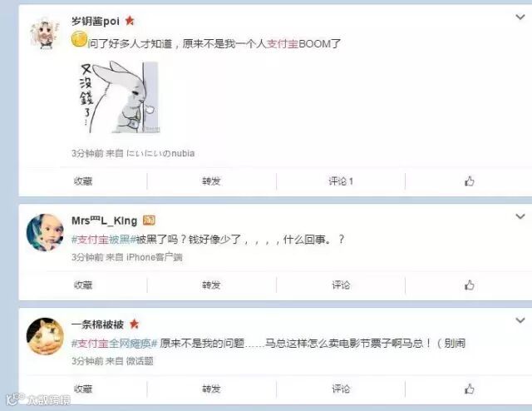This screenshot has height=411, width=532.
Task: Click 转发 on the Mrs L_King post
Action: (x=211, y=285)
